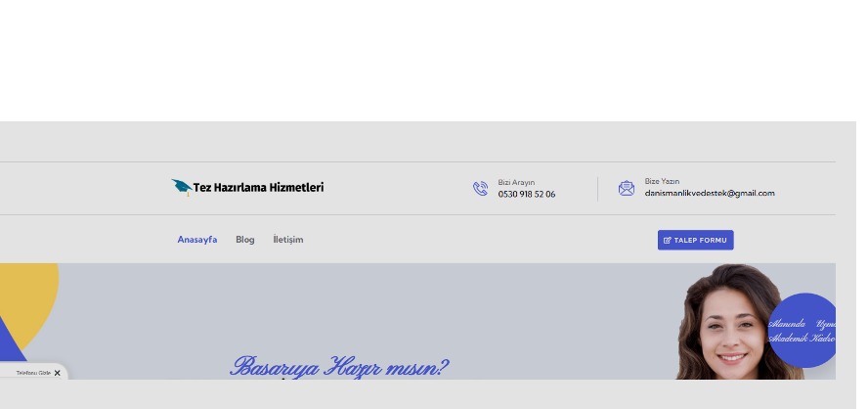Open the Tez Hazırlama Hizmetleri site title
The width and height of the screenshot is (868, 409).
258,187
